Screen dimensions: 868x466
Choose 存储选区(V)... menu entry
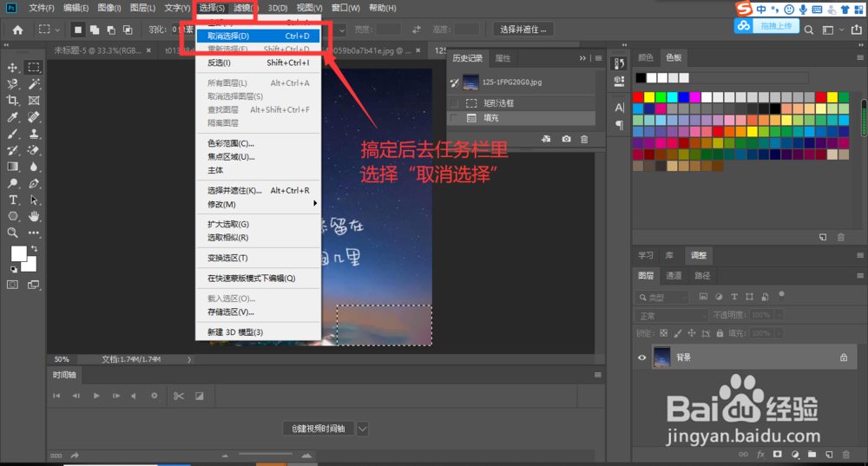tap(259, 312)
